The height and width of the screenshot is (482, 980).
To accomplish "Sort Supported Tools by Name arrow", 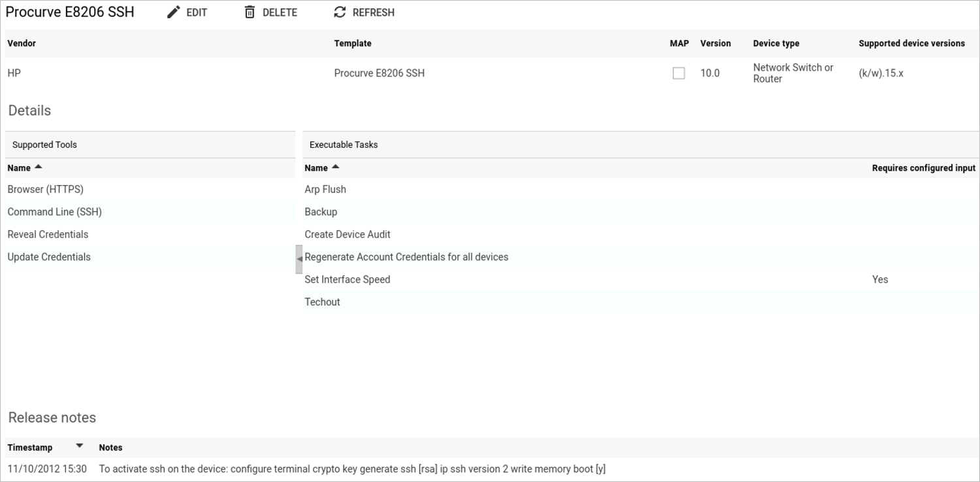I will click(x=39, y=167).
